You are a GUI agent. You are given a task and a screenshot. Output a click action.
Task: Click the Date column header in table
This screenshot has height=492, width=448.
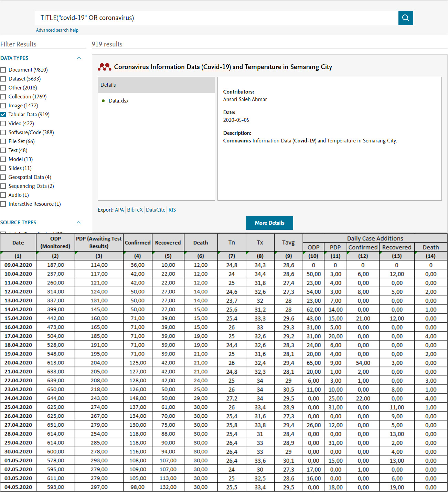pyautogui.click(x=18, y=243)
